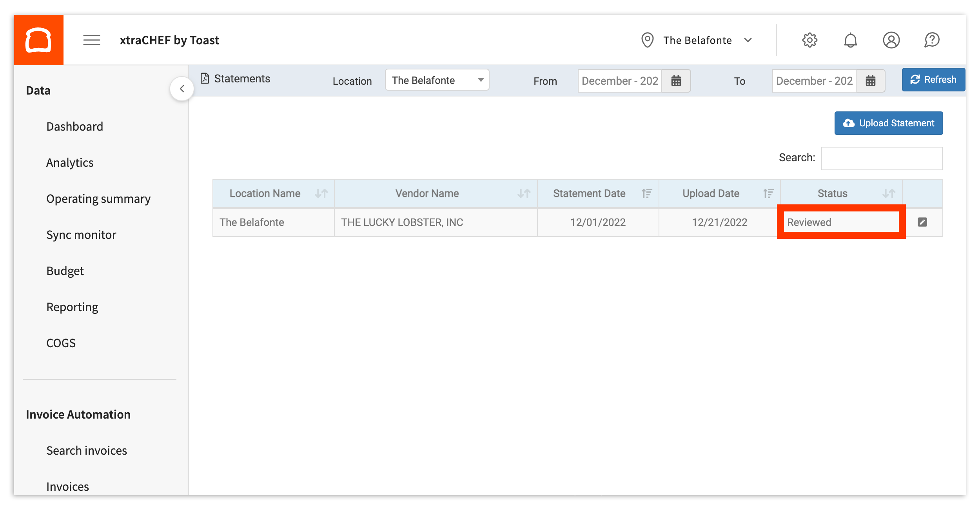Screen dimensions: 980x510
Task: Click the Upload Statement button
Action: pos(888,123)
